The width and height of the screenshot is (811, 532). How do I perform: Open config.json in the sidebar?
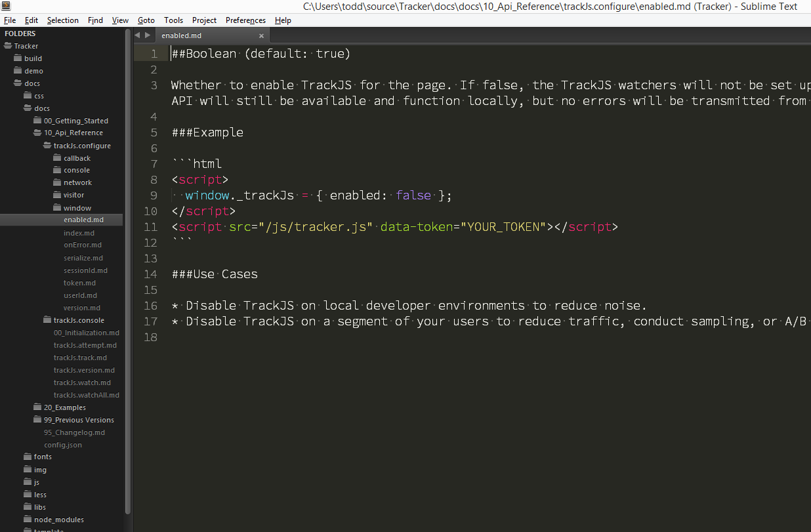coord(63,445)
